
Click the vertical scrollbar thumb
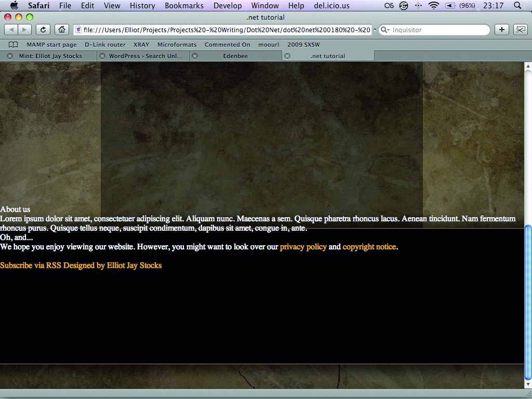click(x=528, y=302)
